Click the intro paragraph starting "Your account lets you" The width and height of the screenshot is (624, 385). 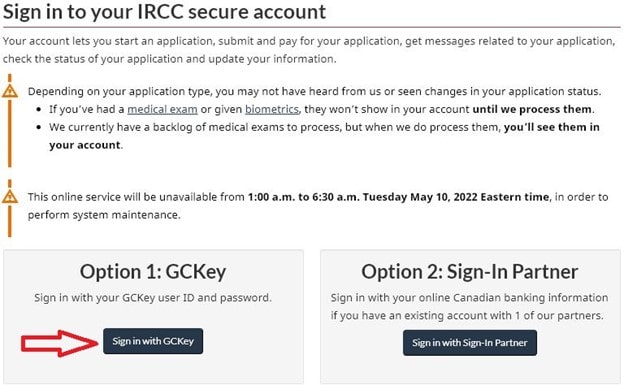pyautogui.click(x=309, y=50)
